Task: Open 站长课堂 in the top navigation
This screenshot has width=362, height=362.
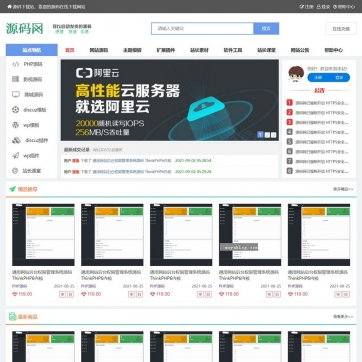Action: click(266, 50)
